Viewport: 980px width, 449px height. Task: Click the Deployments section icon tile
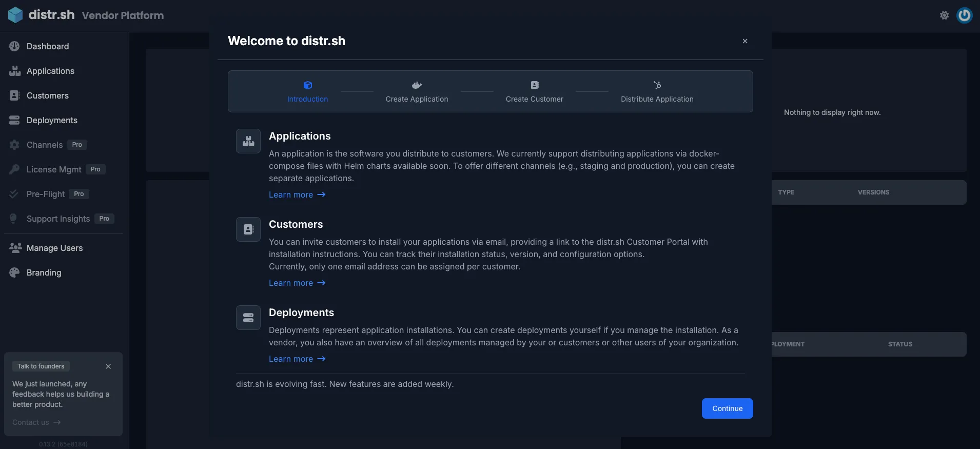click(248, 318)
